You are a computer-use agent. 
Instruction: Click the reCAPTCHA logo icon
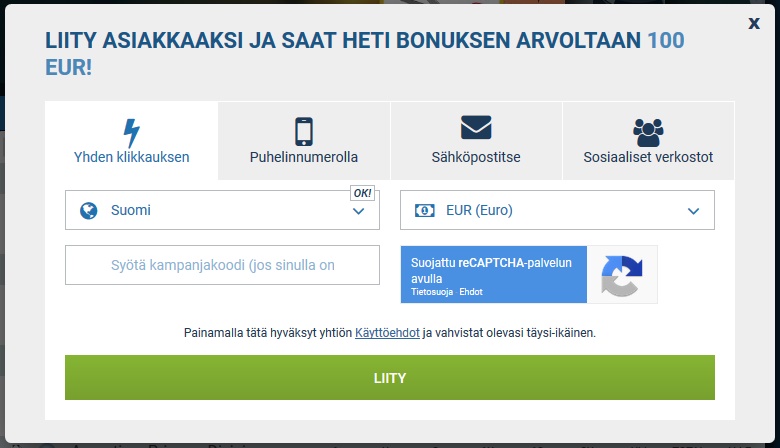coord(622,275)
